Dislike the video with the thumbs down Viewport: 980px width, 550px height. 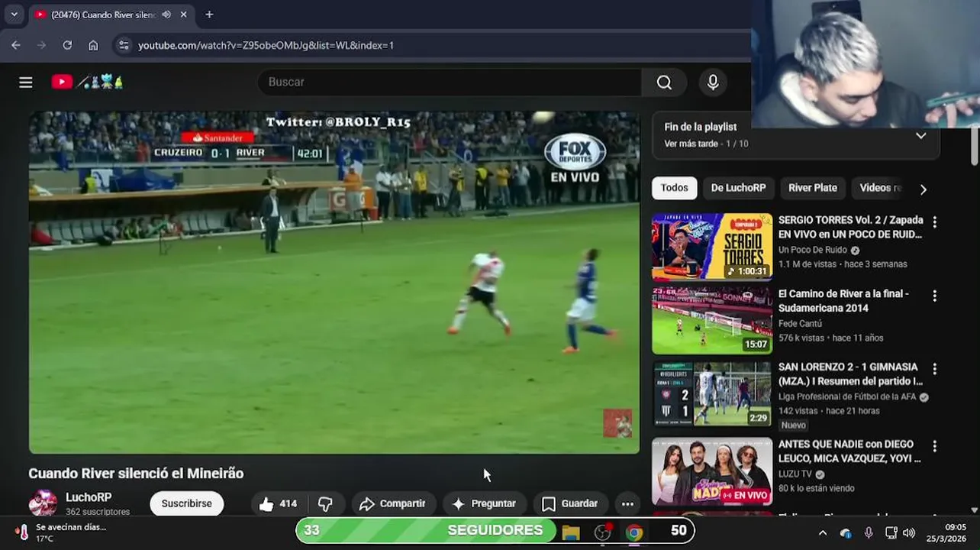click(x=326, y=504)
